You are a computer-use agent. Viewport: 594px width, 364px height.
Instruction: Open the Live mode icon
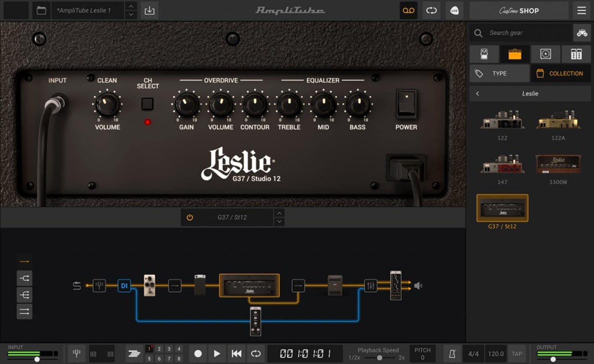click(454, 11)
